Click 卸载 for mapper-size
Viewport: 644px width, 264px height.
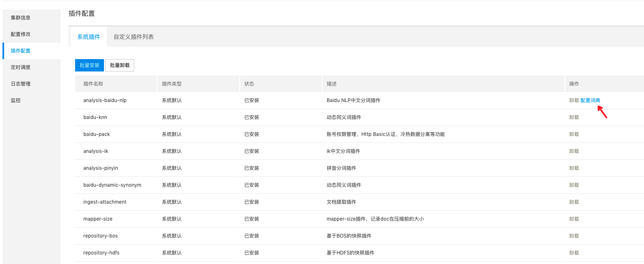click(574, 219)
